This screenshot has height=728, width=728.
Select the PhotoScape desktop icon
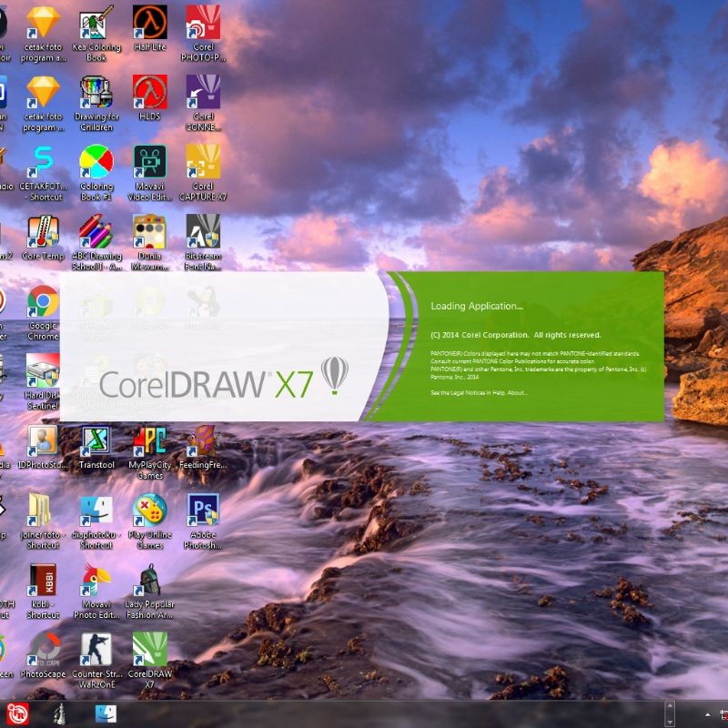[43, 655]
